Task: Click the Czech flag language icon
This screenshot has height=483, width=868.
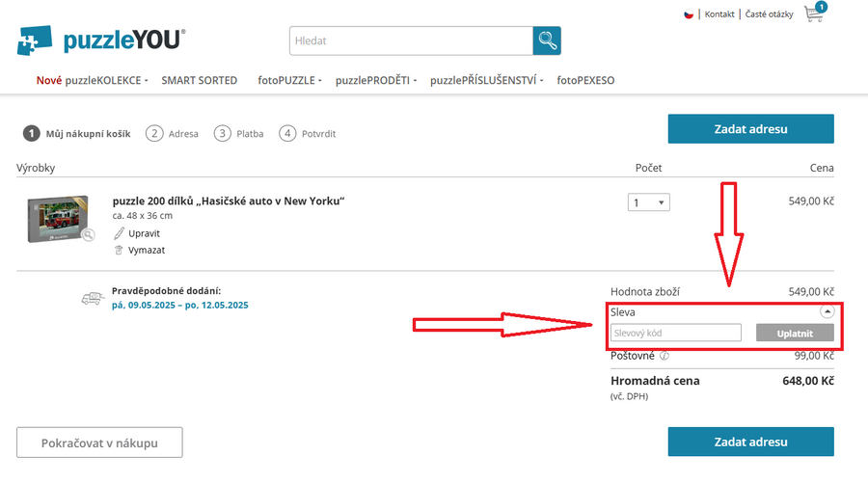Action: [689, 14]
